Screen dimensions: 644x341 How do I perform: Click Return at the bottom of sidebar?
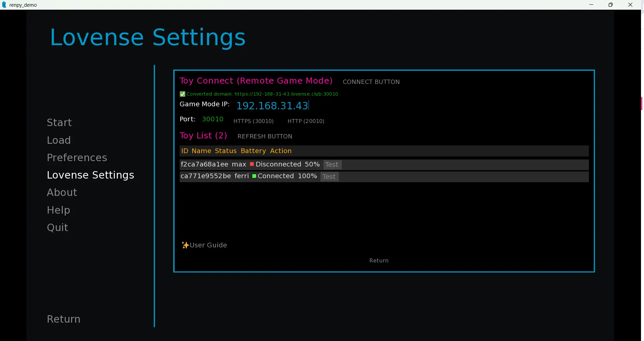pyautogui.click(x=63, y=319)
